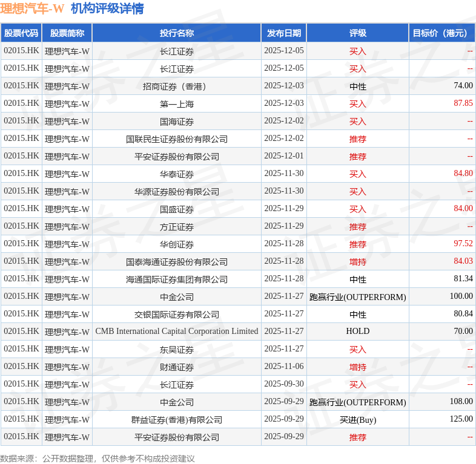Click target price 74.00

(463, 85)
